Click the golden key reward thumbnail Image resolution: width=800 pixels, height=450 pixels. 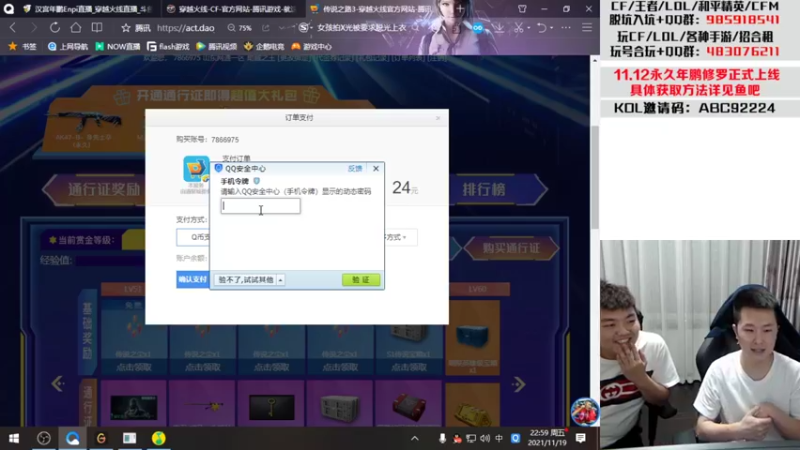271,406
